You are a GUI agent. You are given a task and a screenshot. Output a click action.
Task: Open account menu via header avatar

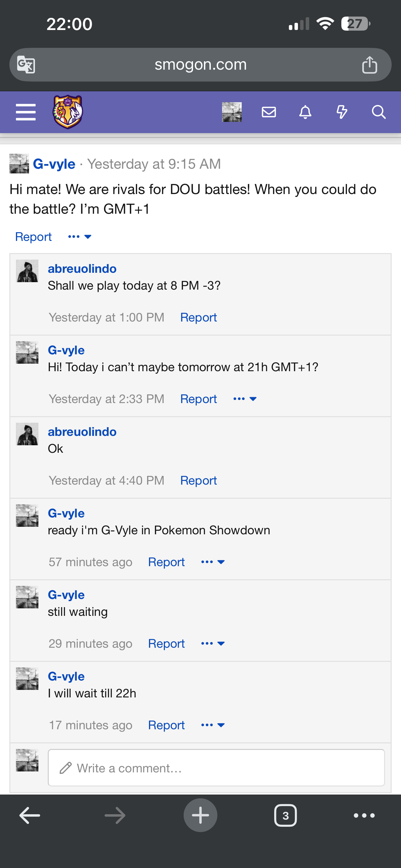(232, 112)
